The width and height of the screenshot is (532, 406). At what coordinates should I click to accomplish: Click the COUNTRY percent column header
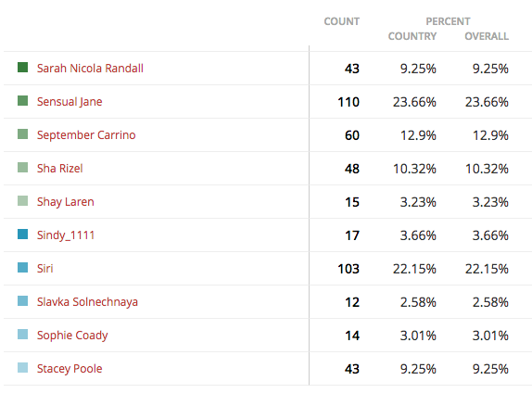point(412,36)
